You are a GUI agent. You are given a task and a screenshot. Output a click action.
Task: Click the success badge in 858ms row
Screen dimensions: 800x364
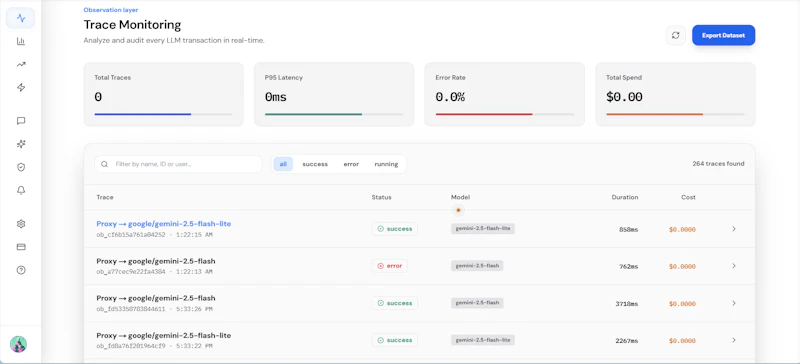tap(394, 229)
